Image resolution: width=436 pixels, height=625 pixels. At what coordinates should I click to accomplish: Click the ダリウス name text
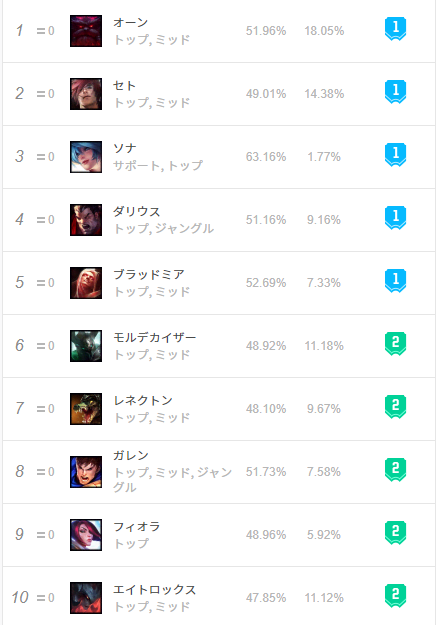click(x=137, y=212)
